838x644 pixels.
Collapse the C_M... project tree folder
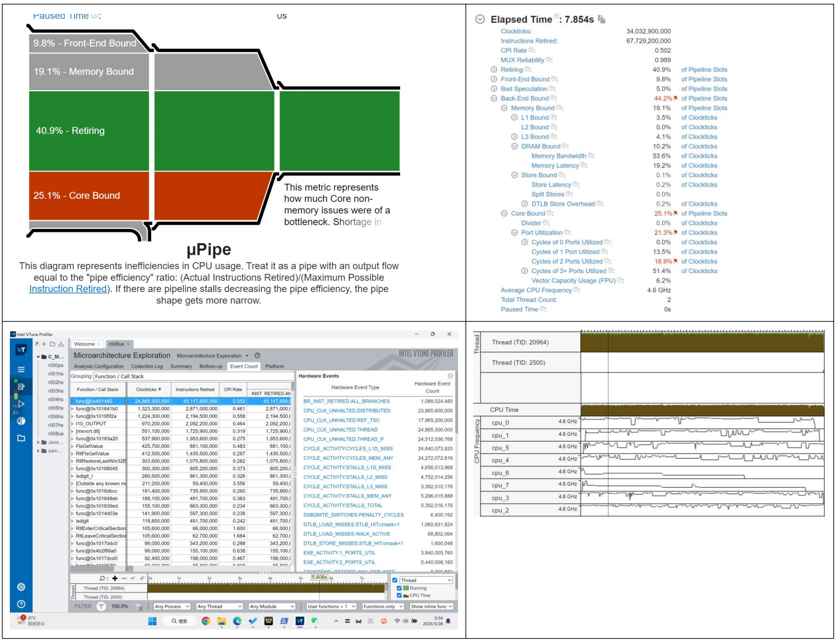(38, 357)
